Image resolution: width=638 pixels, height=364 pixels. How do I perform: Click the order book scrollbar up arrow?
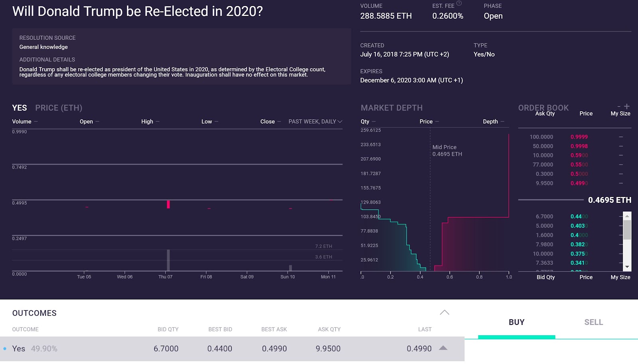click(x=627, y=216)
